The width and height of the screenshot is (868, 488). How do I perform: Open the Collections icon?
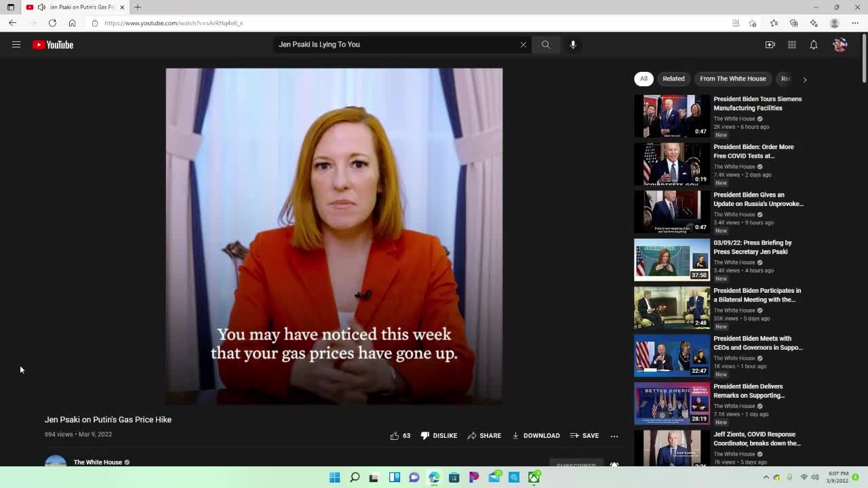[x=794, y=23]
